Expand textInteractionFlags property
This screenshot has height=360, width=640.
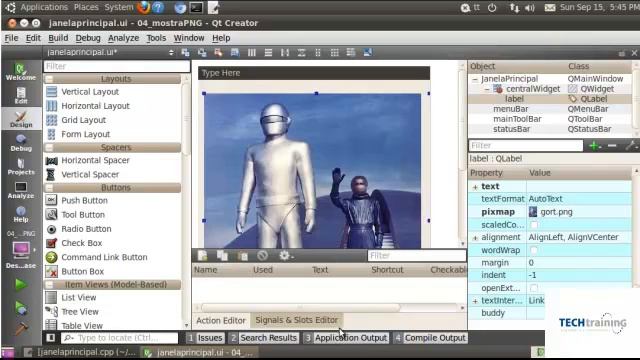[475, 301]
